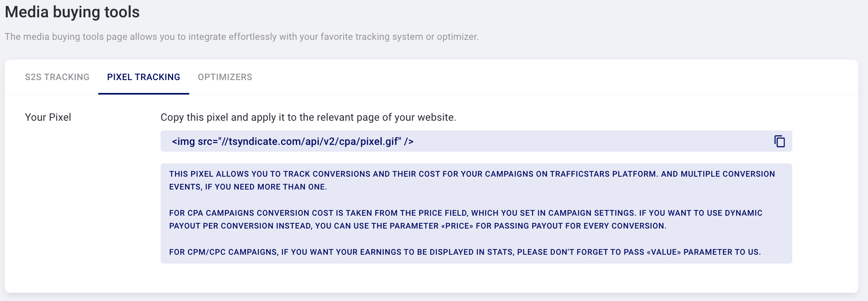Image resolution: width=868 pixels, height=301 pixels.
Task: Click the 'Copy this pixel and apply' instruction
Action: coord(308,117)
